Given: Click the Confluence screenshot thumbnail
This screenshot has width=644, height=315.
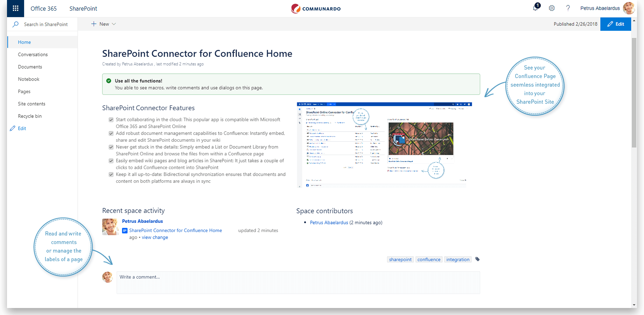Looking at the screenshot, I should point(384,145).
